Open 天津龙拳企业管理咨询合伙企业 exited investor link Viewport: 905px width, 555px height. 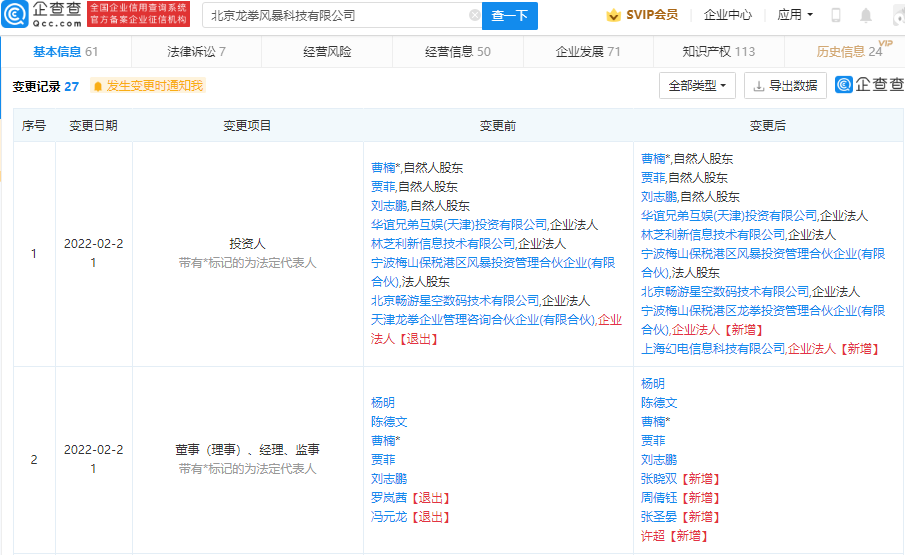click(483, 320)
